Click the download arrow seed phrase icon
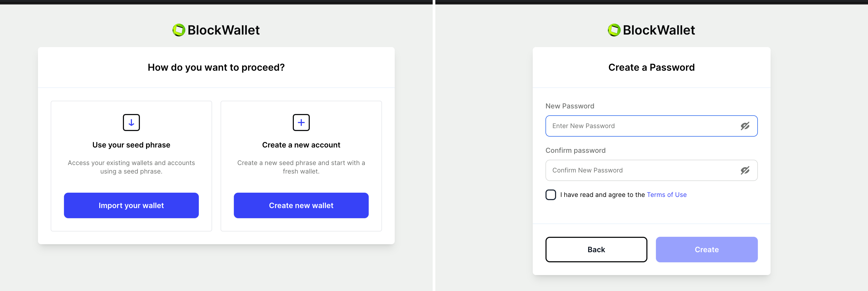Image resolution: width=868 pixels, height=291 pixels. (x=131, y=123)
